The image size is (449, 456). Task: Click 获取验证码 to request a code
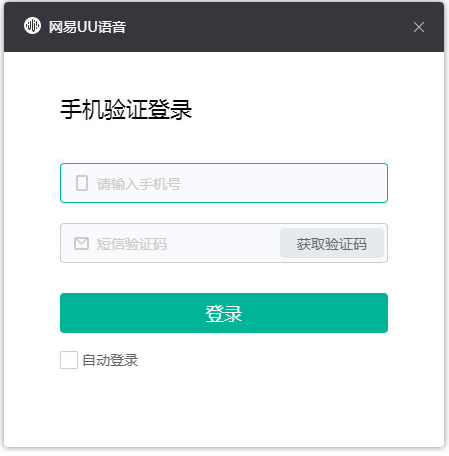(x=332, y=243)
